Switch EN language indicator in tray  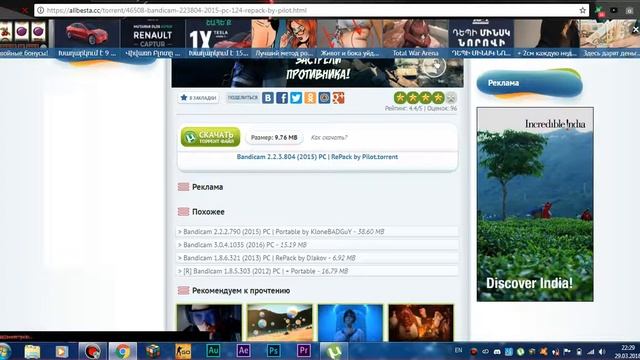click(458, 351)
